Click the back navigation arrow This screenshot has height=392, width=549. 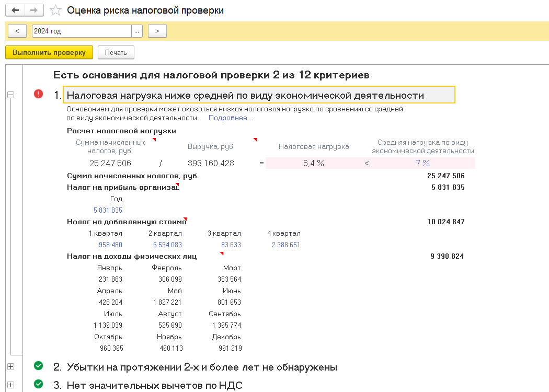(15, 10)
